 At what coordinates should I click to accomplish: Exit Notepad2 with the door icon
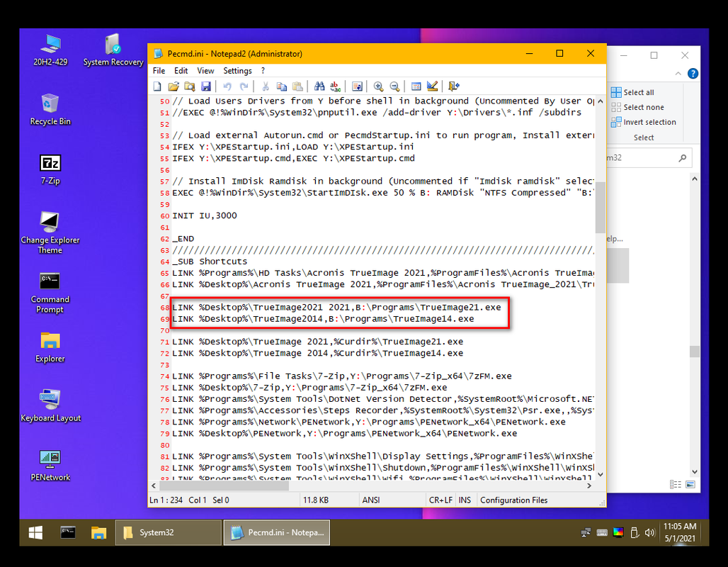pyautogui.click(x=454, y=86)
